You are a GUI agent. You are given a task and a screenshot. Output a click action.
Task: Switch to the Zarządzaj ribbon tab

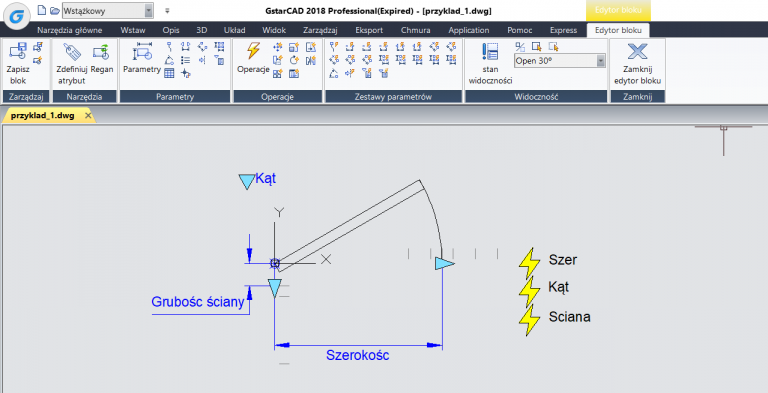[320, 30]
